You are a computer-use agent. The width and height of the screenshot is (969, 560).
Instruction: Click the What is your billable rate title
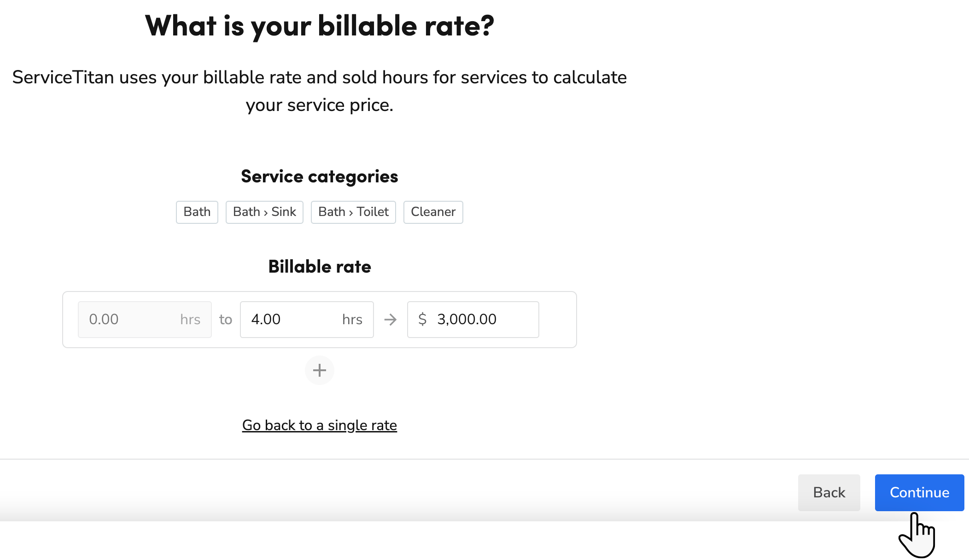pyautogui.click(x=320, y=26)
